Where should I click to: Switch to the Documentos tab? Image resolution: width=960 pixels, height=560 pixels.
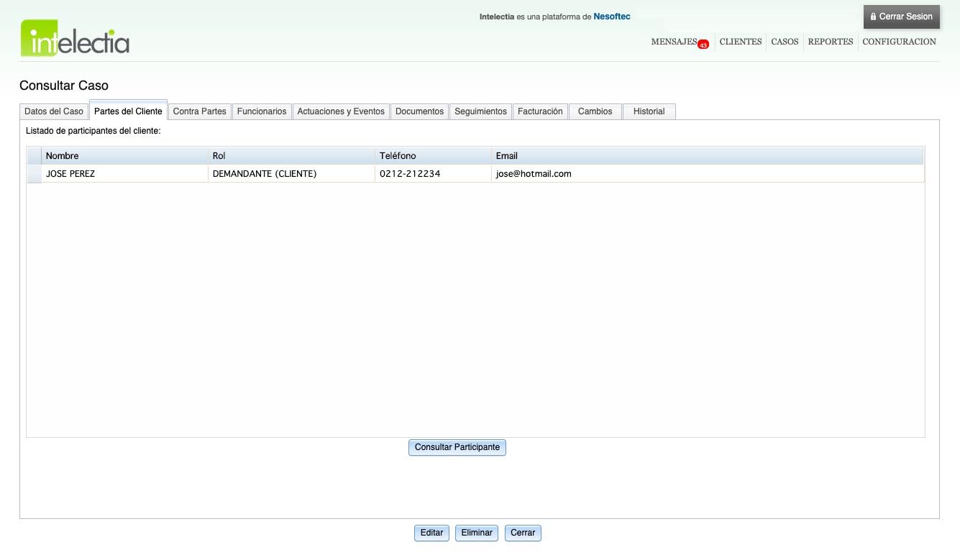click(x=419, y=111)
